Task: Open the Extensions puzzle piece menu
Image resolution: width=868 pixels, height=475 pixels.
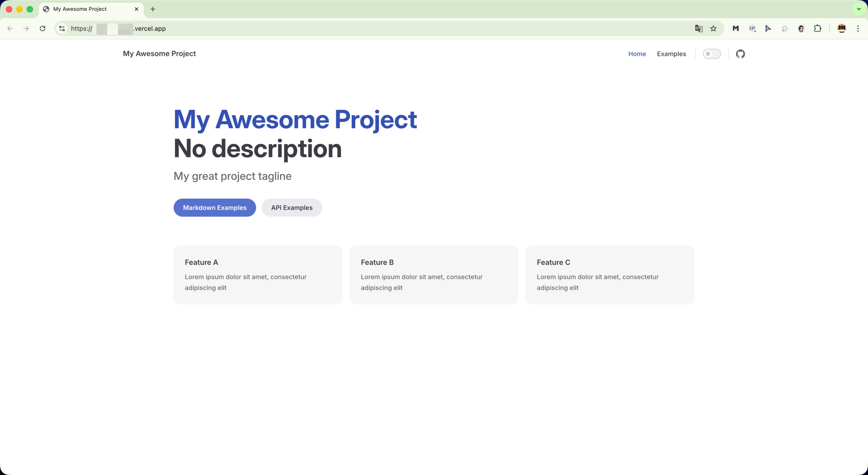Action: 817,28
